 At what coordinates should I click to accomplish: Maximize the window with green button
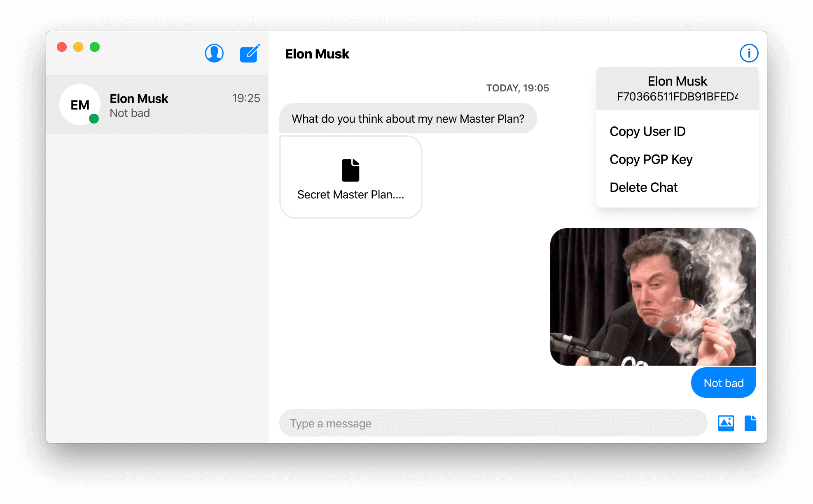pyautogui.click(x=95, y=47)
